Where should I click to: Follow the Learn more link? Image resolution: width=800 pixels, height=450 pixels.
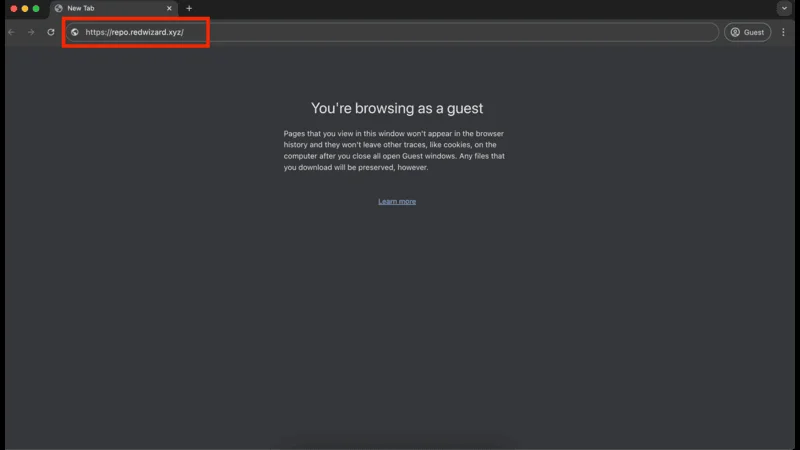point(397,202)
